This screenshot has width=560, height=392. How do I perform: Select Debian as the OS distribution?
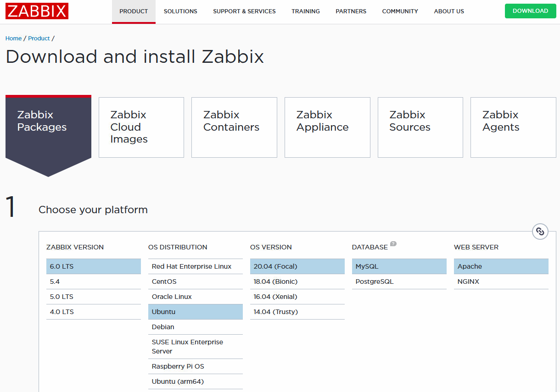[196, 326]
